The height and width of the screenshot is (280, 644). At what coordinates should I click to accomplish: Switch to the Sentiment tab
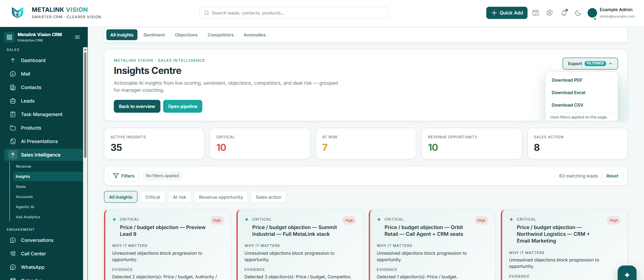click(x=154, y=35)
